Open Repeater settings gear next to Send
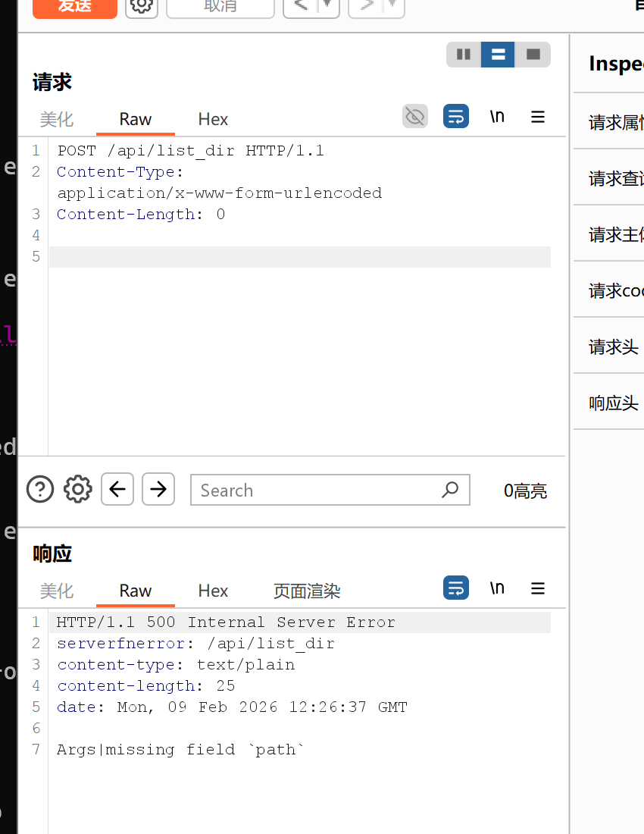Screen dimensions: 644x834 click(141, 6)
